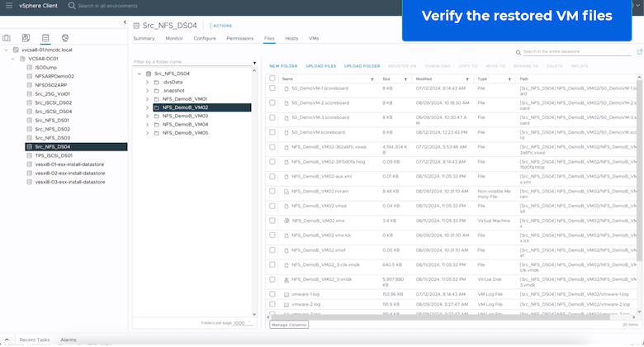Open the vSphere hamburger menu
The width and height of the screenshot is (644, 347).
coord(8,5)
